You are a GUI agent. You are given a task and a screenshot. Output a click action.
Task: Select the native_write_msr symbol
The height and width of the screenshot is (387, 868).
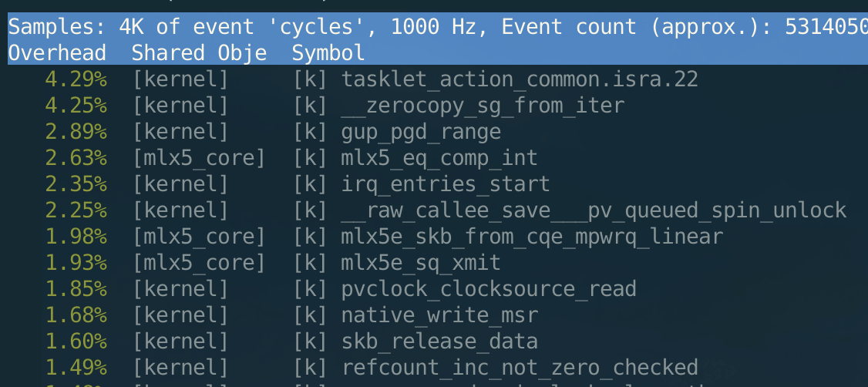439,315
